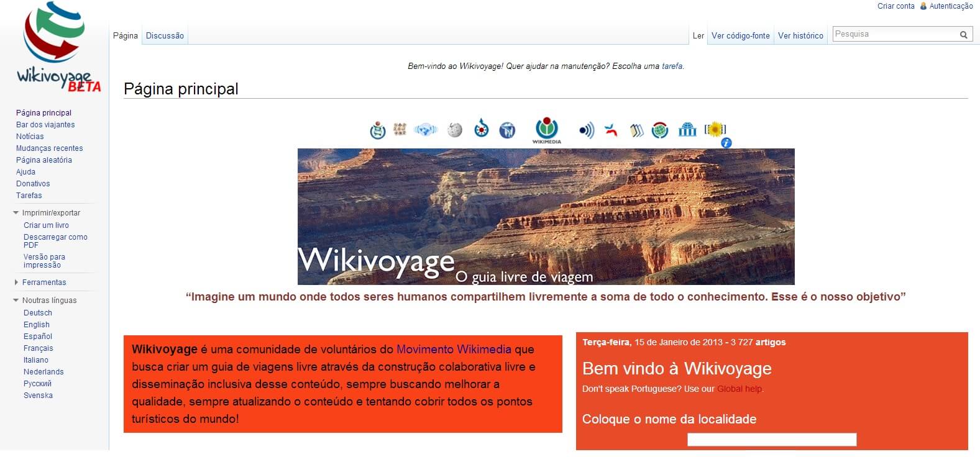Viewport: 980px width, 457px height.
Task: Click Versão para impressão
Action: point(44,261)
